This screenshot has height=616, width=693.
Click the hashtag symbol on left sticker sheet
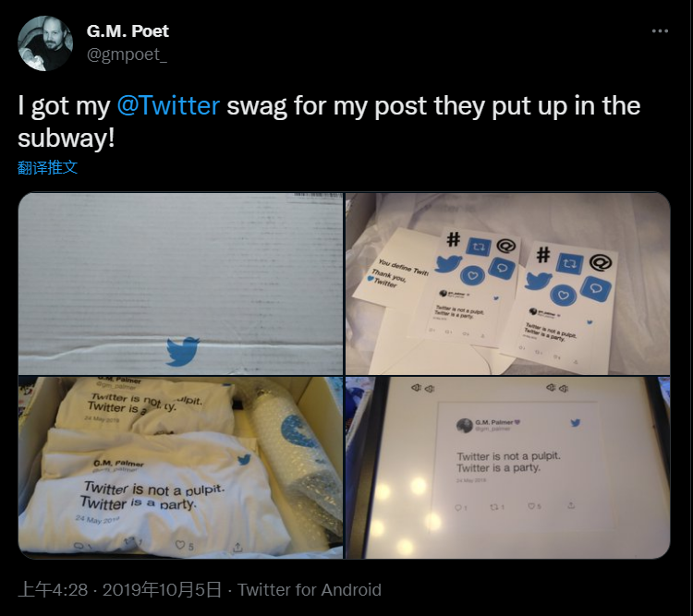[453, 241]
